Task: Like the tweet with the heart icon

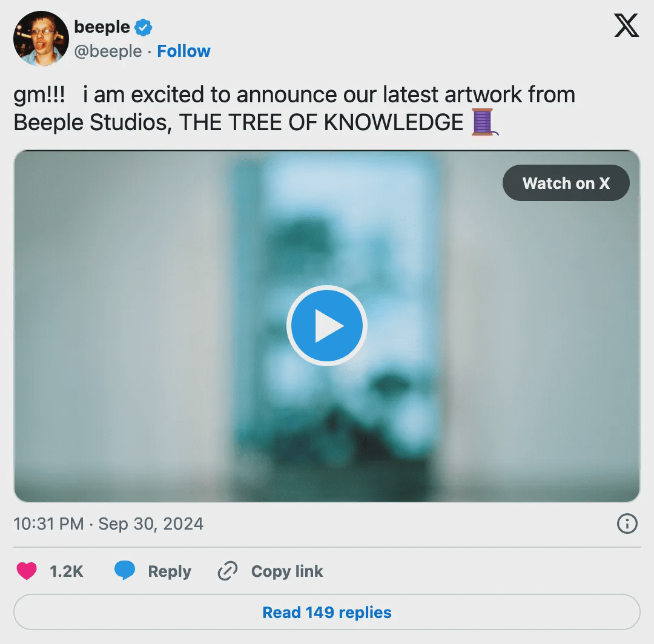Action: (x=27, y=571)
